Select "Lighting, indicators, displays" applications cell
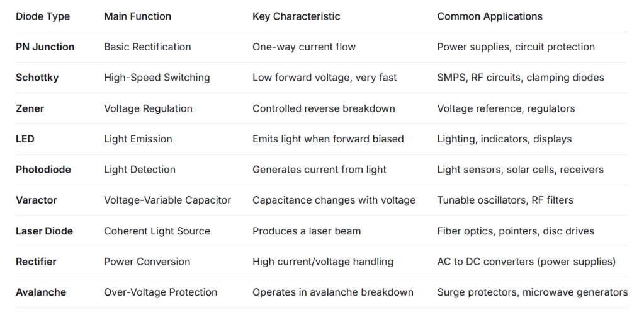 [504, 139]
